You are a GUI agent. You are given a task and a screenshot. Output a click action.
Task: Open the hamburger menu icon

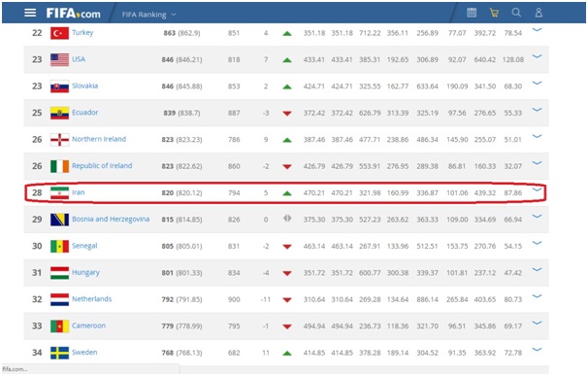pyautogui.click(x=30, y=14)
